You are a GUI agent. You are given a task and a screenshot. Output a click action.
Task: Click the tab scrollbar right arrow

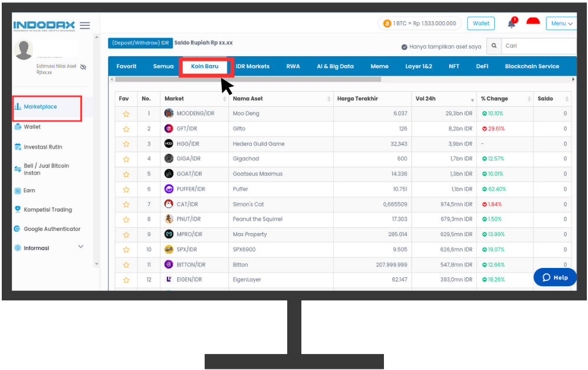(573, 80)
